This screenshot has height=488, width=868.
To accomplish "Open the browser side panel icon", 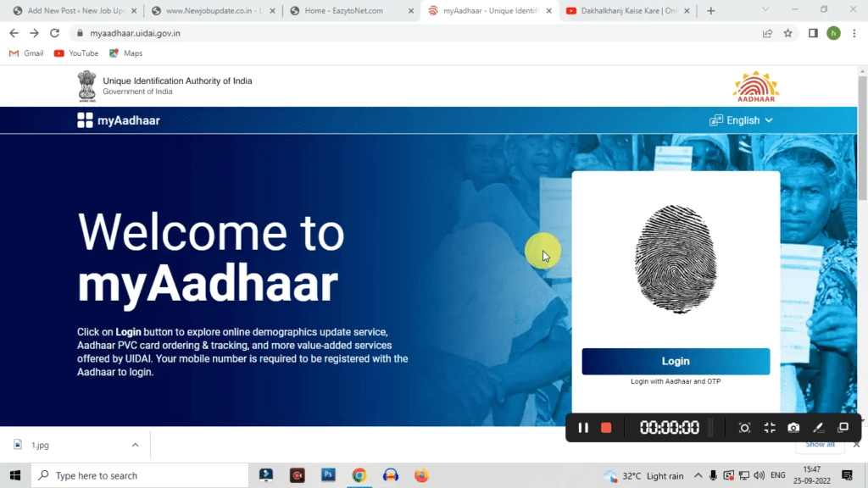I will pyautogui.click(x=813, y=33).
